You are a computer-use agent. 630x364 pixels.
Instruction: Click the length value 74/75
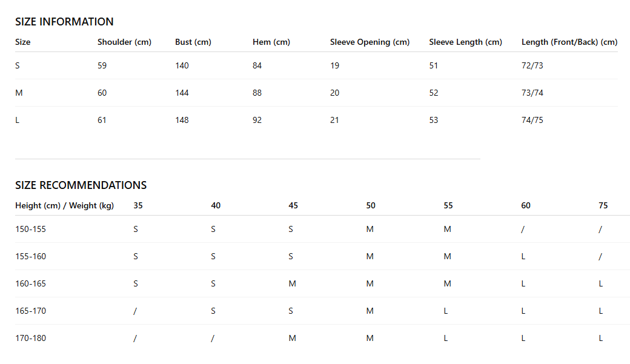[532, 120]
